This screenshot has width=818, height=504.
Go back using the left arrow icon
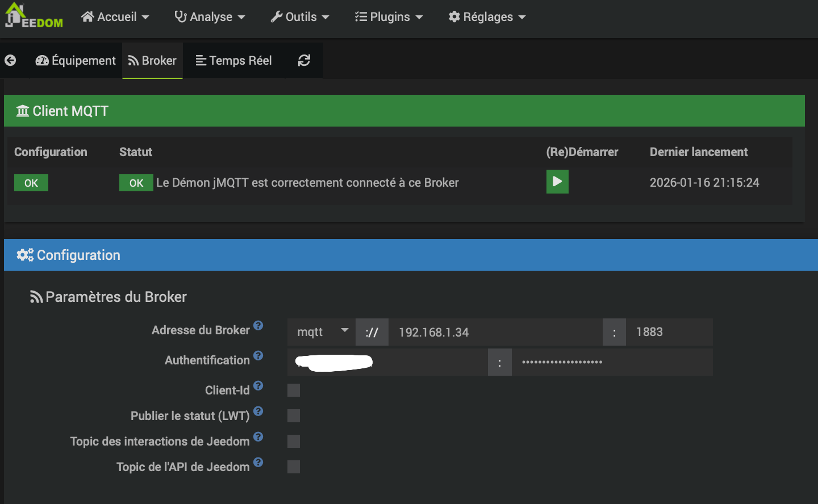coord(10,60)
